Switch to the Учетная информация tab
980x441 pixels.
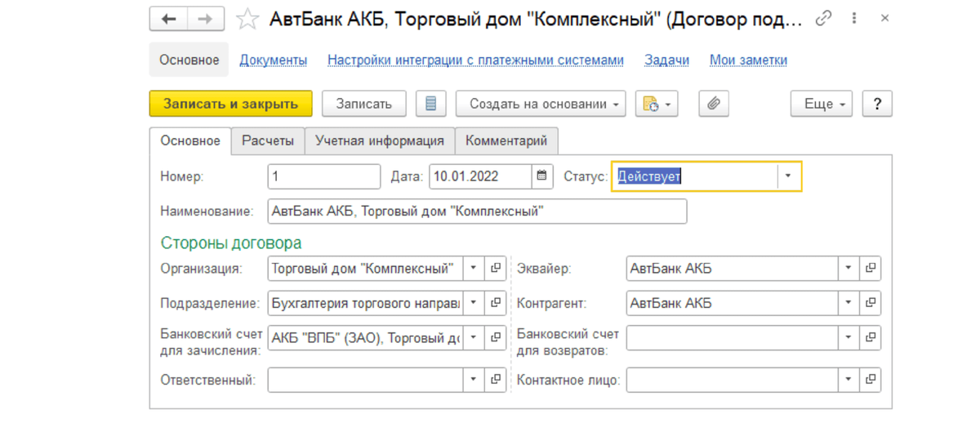point(380,140)
